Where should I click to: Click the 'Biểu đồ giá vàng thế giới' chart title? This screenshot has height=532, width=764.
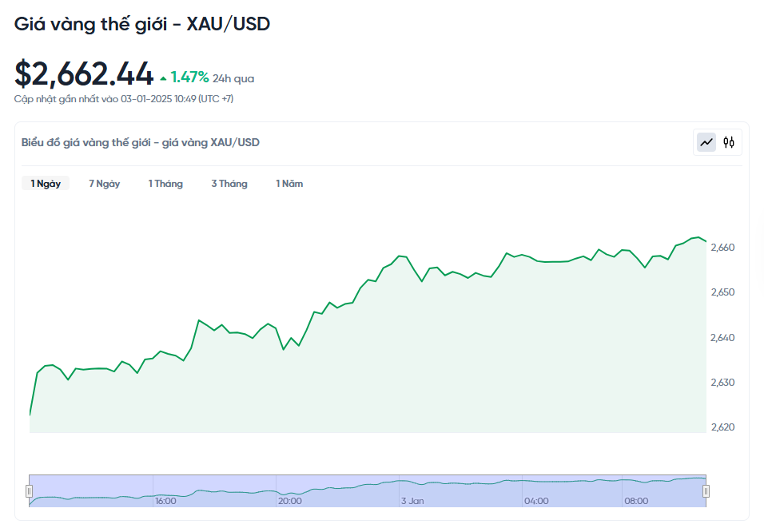(x=141, y=142)
